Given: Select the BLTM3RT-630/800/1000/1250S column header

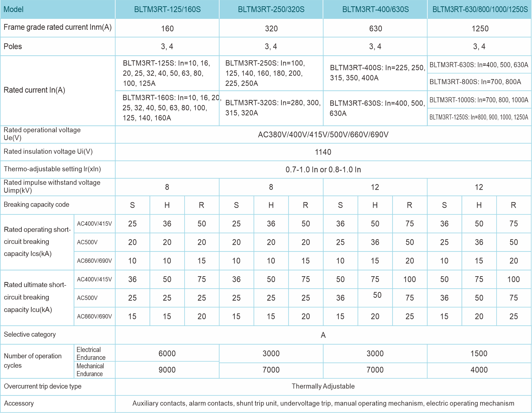Looking at the screenshot, I should click(480, 9).
